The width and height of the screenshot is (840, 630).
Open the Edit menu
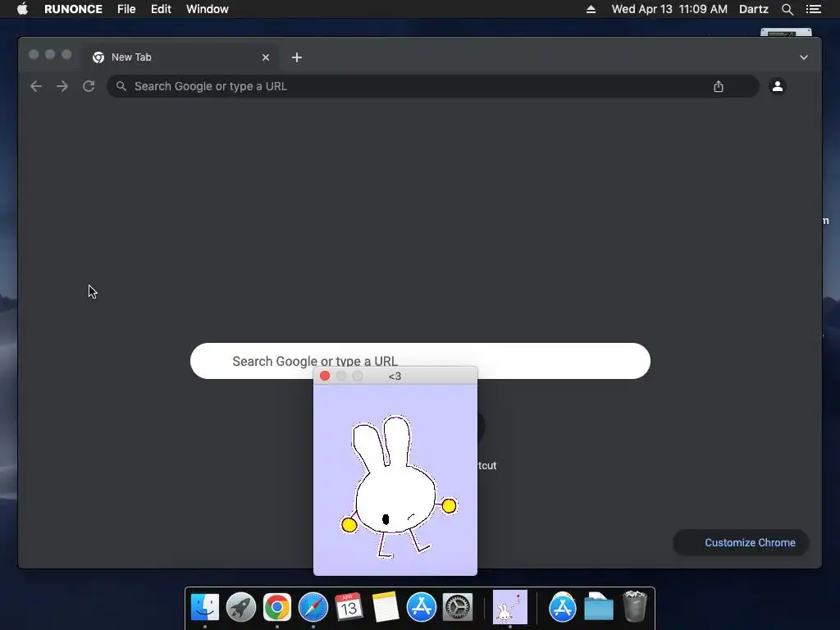[x=161, y=9]
